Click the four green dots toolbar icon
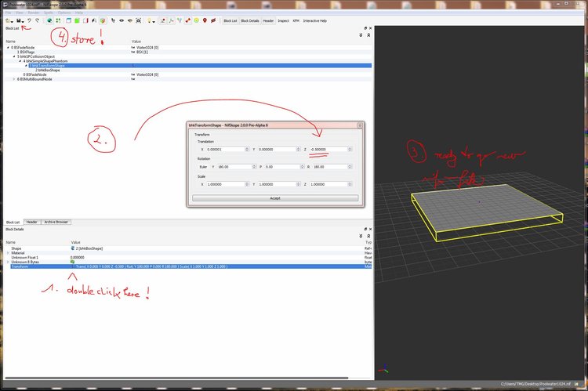588x391 pixels. coord(58,20)
